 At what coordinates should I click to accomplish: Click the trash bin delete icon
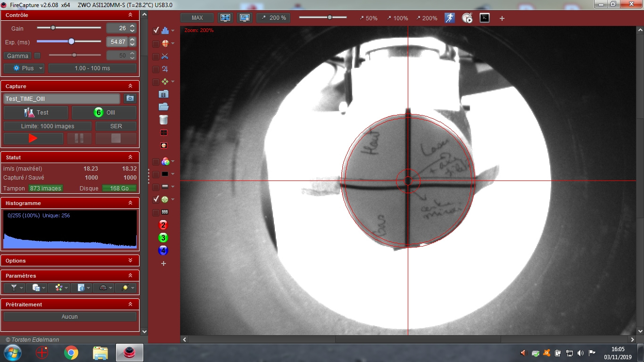tap(164, 120)
